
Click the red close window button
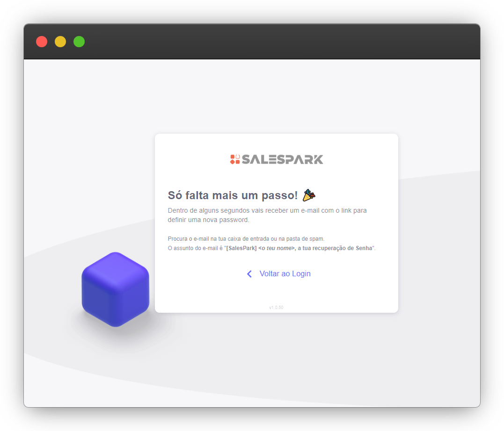pyautogui.click(x=42, y=42)
